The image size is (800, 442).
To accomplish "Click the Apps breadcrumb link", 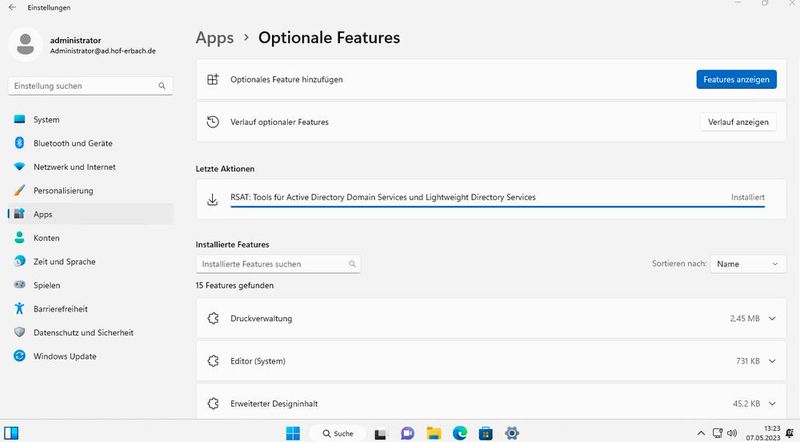I will tap(215, 38).
